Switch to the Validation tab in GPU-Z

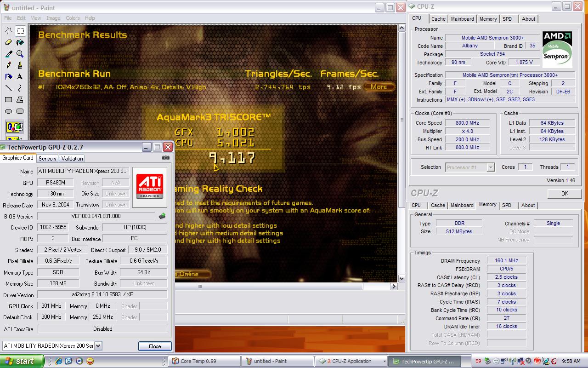click(x=72, y=158)
